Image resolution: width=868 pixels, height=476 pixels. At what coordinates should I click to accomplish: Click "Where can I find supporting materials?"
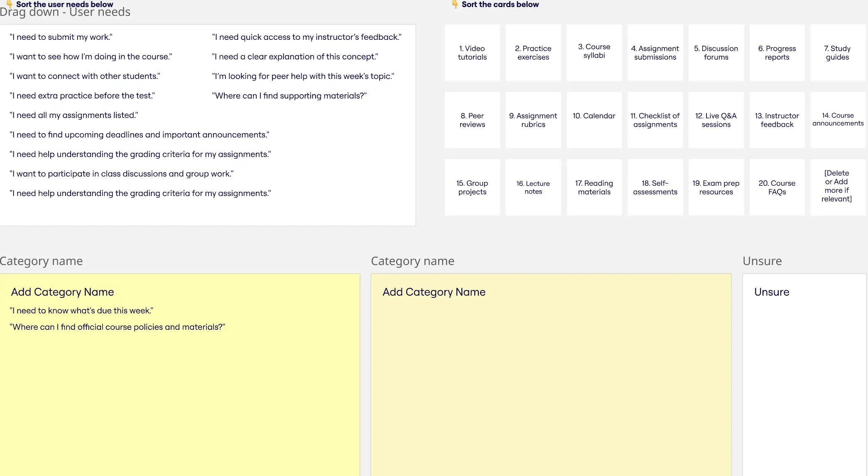click(x=289, y=96)
